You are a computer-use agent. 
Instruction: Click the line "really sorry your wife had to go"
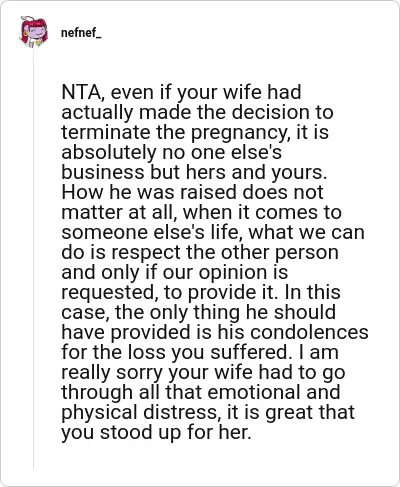click(x=203, y=372)
